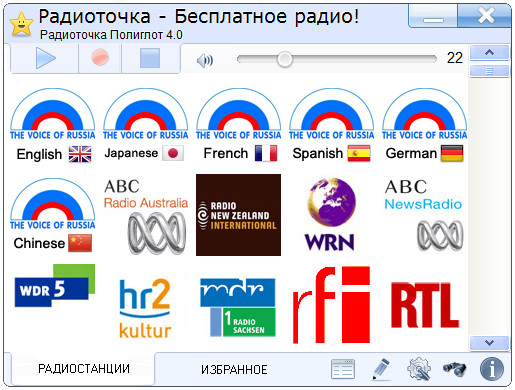Click the scroll down arrow button
Viewport: 515px width, 390px height.
tap(489, 343)
